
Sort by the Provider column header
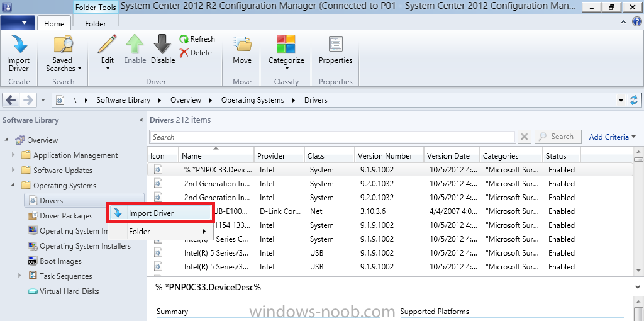[279, 155]
